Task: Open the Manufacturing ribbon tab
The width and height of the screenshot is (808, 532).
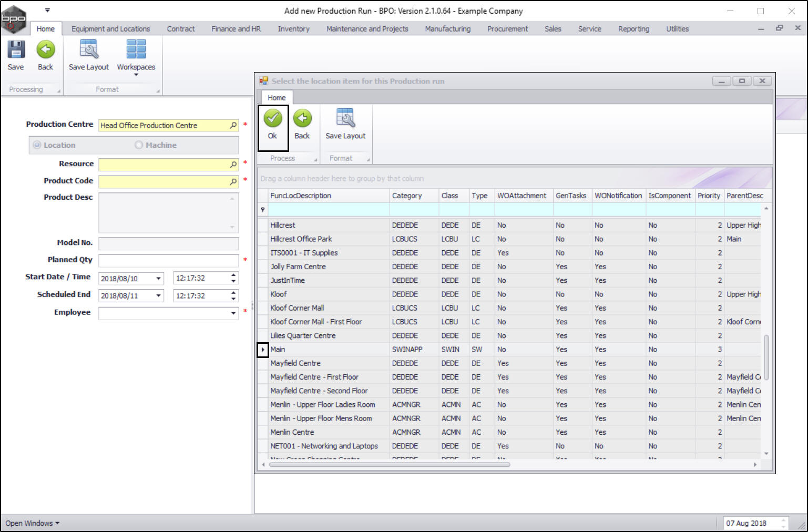Action: coord(447,29)
